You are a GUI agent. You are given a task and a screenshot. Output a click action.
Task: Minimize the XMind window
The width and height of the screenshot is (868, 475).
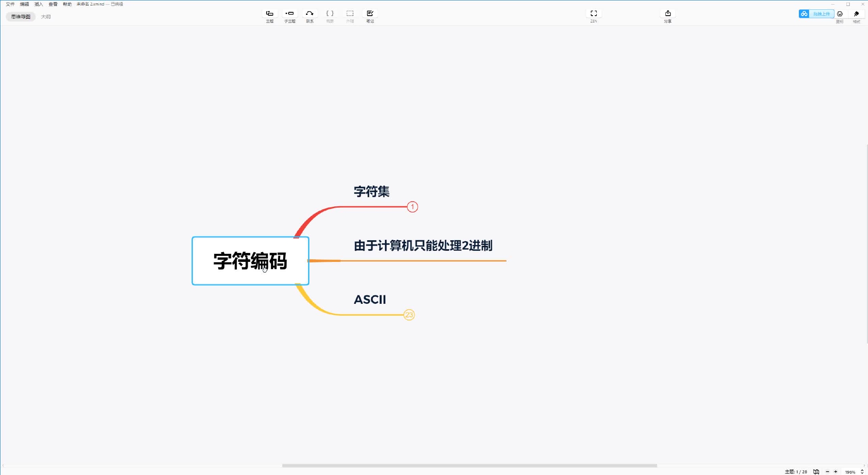tap(833, 4)
